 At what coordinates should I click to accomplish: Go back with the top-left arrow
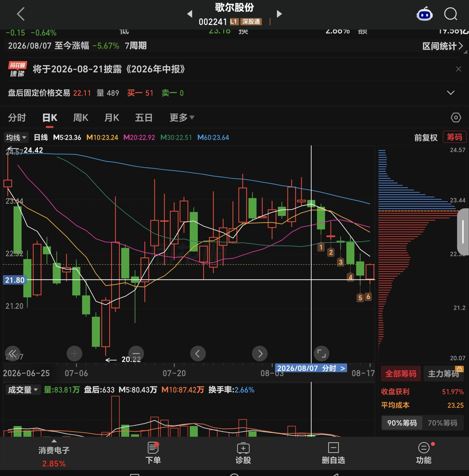(x=21, y=14)
